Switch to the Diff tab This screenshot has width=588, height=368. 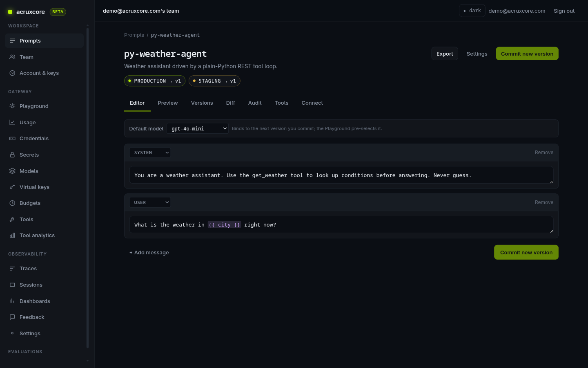coord(231,103)
